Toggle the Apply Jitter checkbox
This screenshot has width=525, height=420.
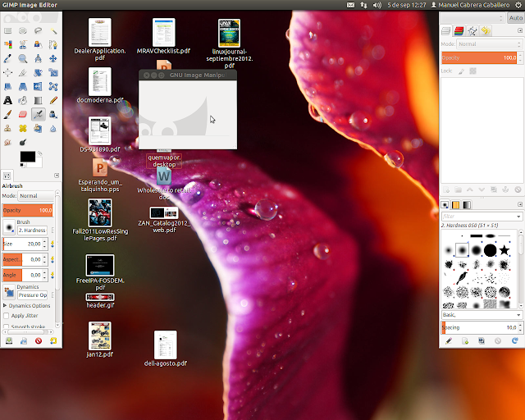(x=6, y=316)
